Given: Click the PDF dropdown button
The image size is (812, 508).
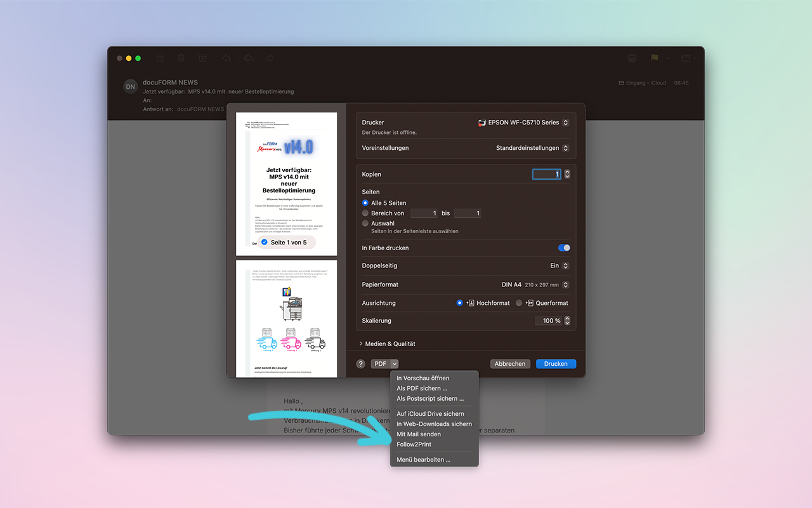Looking at the screenshot, I should (385, 364).
